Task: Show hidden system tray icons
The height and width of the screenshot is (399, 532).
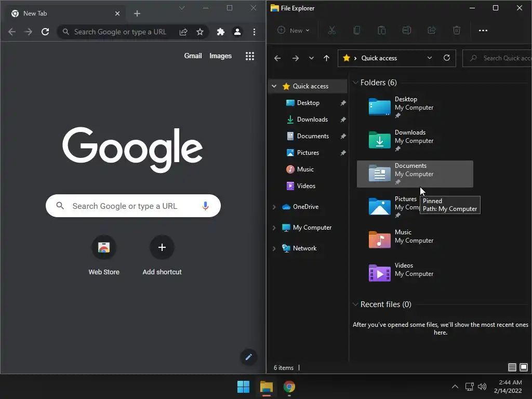Action: 455,387
